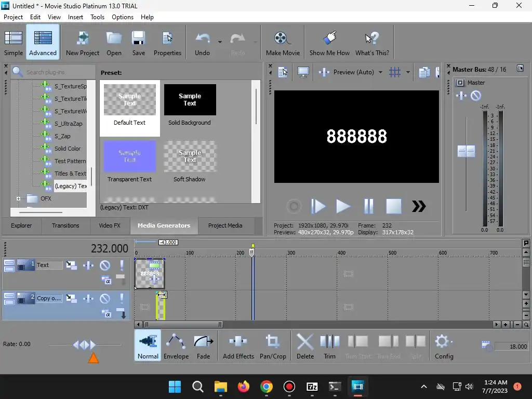
Task: Open Track Motion for the Text track
Action: tap(71, 265)
